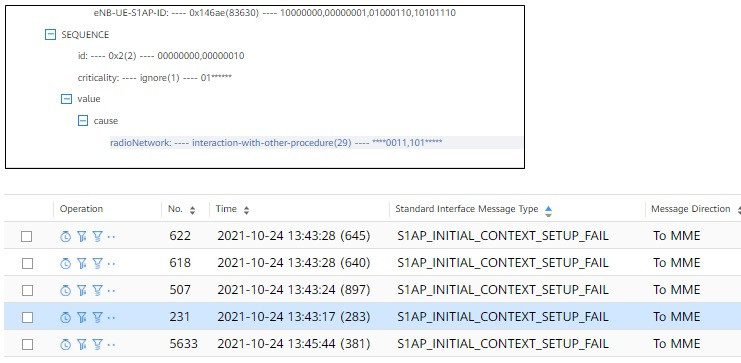Screen dimensions: 741x363
Task: Tick the checkbox for message No. 5633
Action: point(26,344)
